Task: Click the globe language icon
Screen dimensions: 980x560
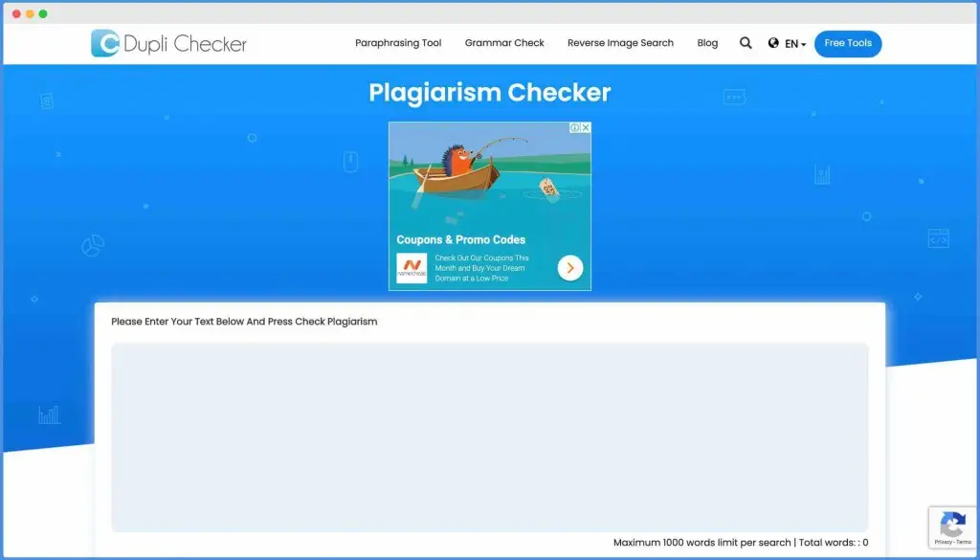Action: pos(772,43)
